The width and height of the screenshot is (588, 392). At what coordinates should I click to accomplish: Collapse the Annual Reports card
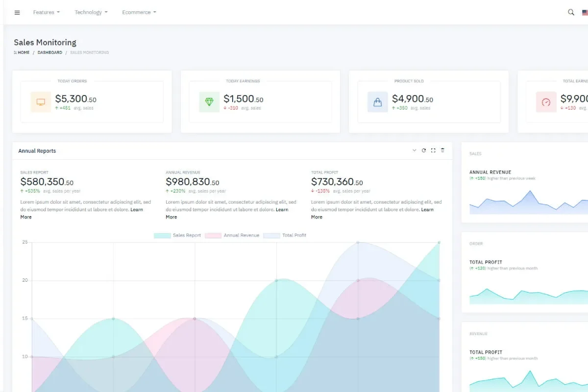coord(414,150)
